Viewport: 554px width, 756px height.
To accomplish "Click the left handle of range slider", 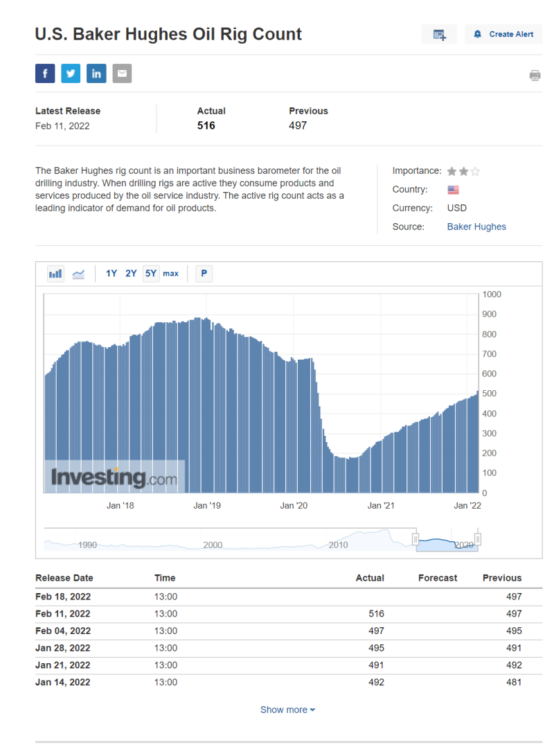I will pos(416,539).
